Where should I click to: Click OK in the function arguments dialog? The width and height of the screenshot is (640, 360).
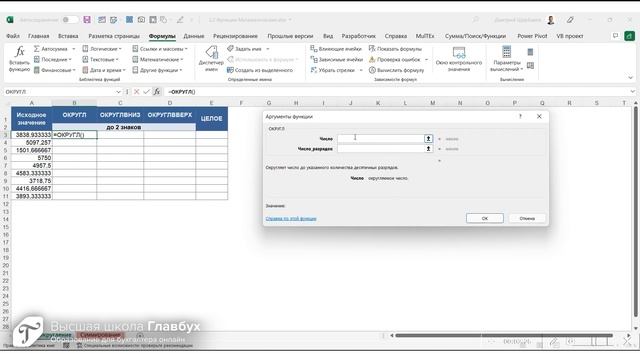coord(485,218)
